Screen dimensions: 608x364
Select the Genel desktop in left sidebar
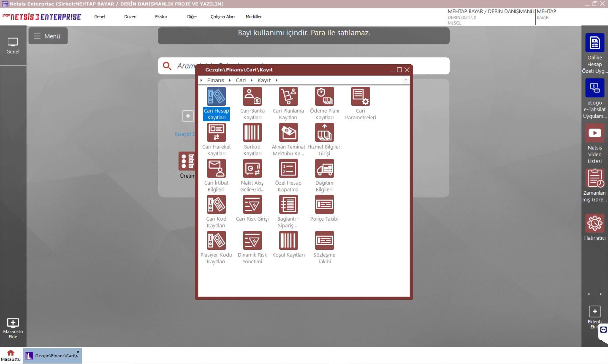tap(13, 46)
